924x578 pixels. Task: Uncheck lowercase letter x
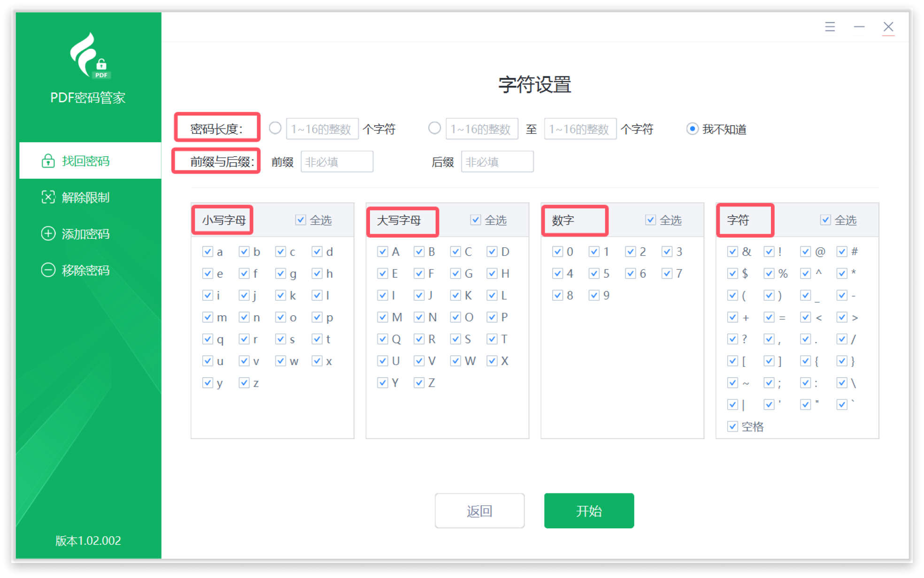pyautogui.click(x=317, y=361)
